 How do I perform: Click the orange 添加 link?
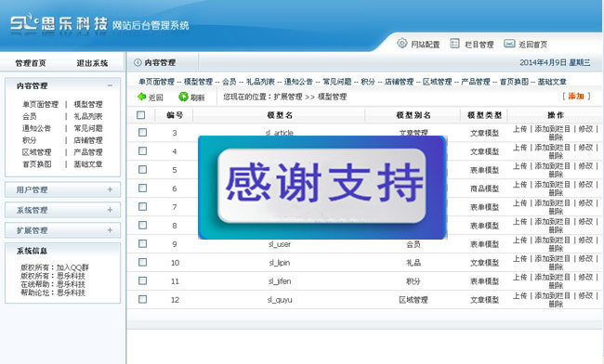pyautogui.click(x=576, y=97)
